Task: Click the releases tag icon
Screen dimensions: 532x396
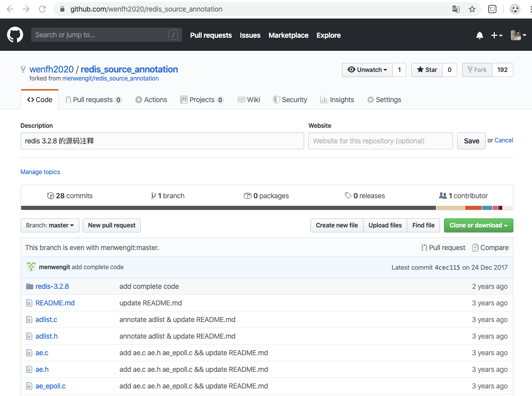Action: 348,195
